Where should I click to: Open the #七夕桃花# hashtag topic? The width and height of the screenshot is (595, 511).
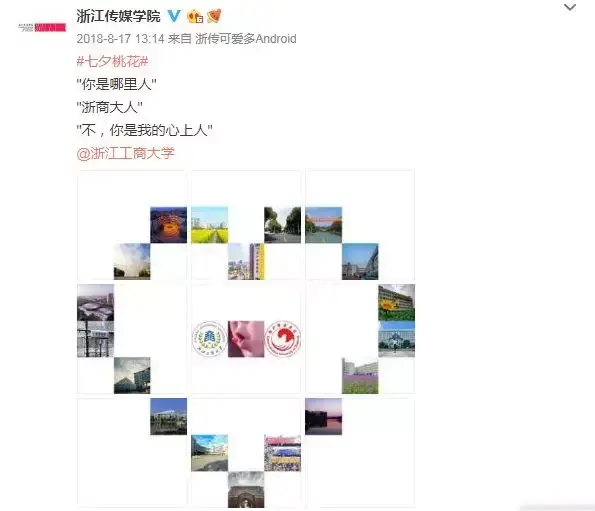tap(112, 61)
